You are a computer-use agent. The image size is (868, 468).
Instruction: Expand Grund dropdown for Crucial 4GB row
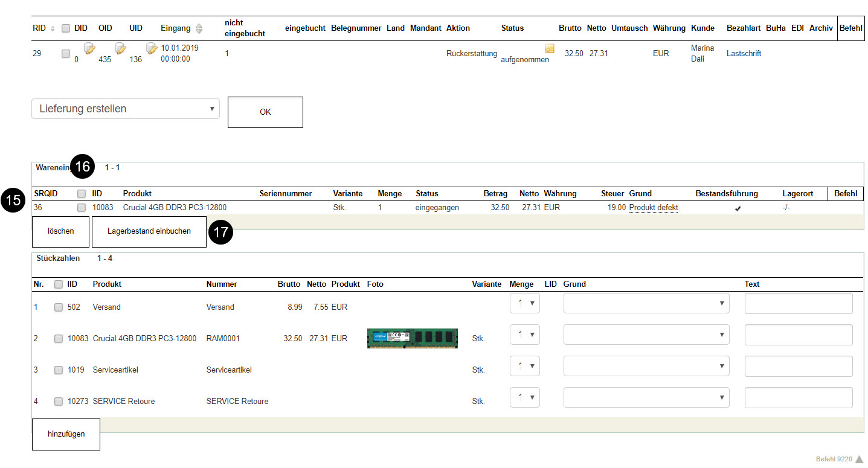[646, 335]
